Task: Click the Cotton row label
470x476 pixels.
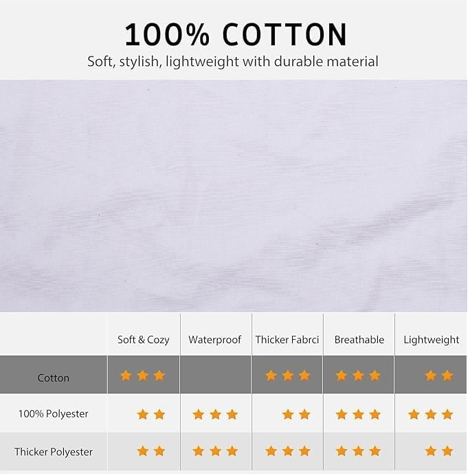Action: [54, 378]
